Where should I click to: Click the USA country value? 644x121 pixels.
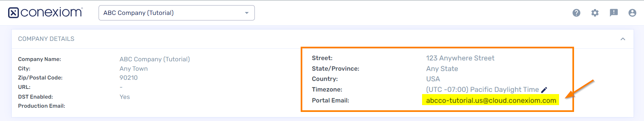click(433, 79)
